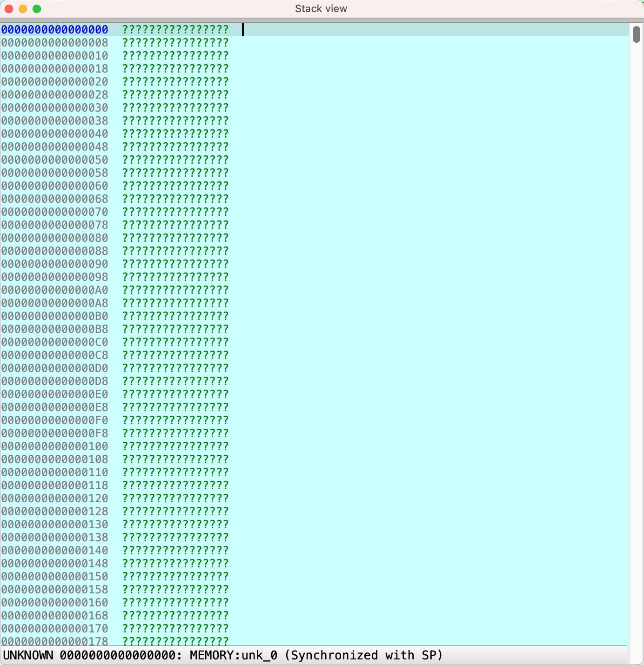Select stack address 00000000000000C0
This screenshot has width=644, height=665.
(55, 342)
